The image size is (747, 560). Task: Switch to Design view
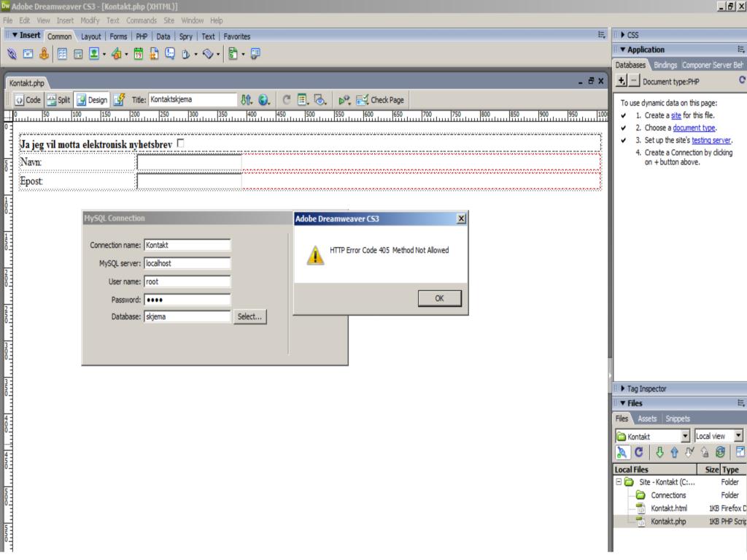point(92,99)
